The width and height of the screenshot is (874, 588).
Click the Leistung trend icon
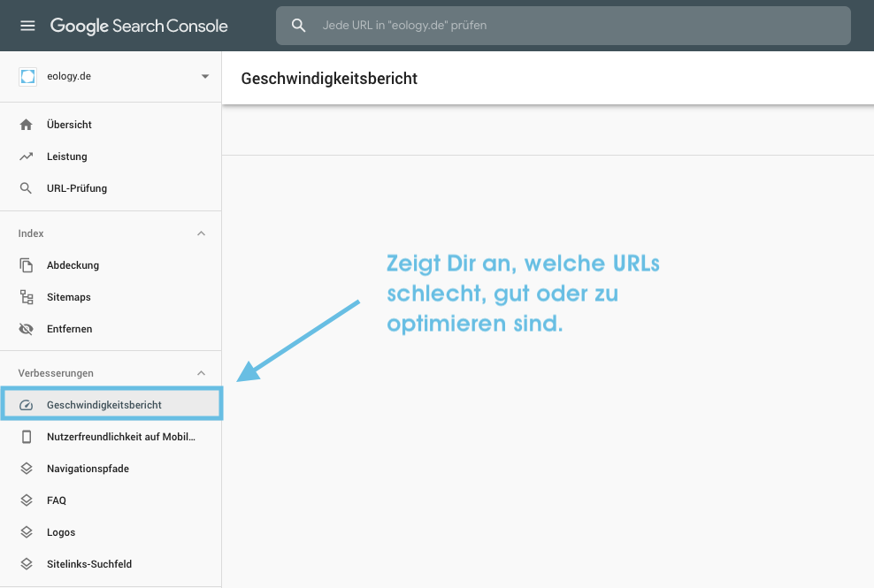[27, 157]
